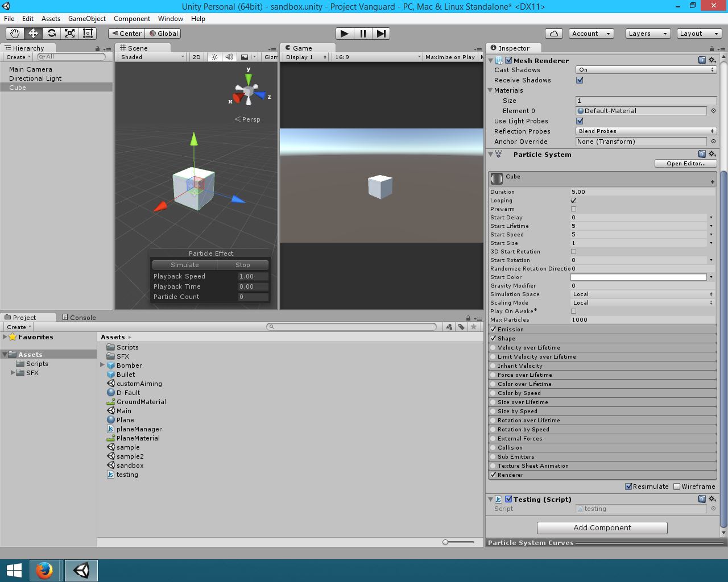728x582 pixels.
Task: Open the Cast Shadows dropdown
Action: click(646, 69)
